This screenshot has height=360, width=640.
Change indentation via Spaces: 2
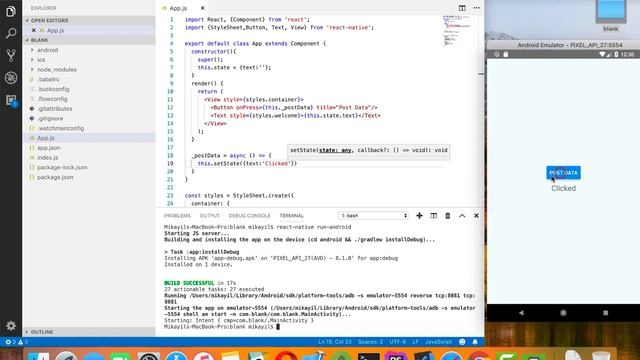pyautogui.click(x=371, y=342)
